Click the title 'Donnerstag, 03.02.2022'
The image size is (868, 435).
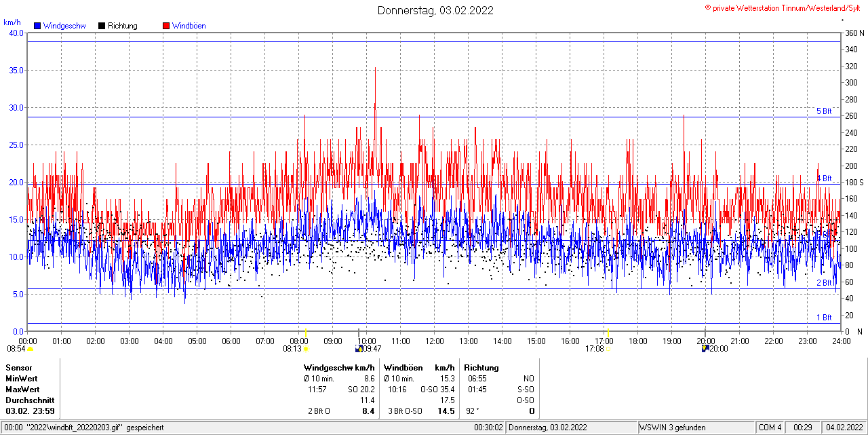click(435, 10)
